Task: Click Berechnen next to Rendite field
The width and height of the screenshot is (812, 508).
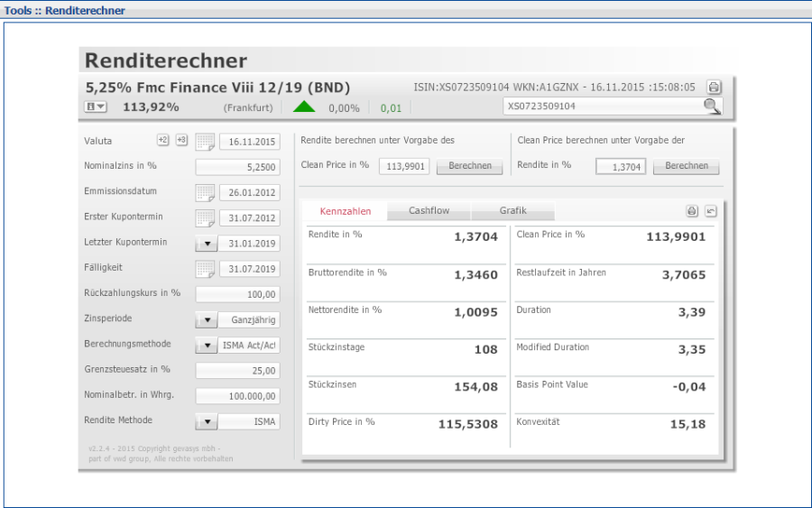Action: [687, 166]
